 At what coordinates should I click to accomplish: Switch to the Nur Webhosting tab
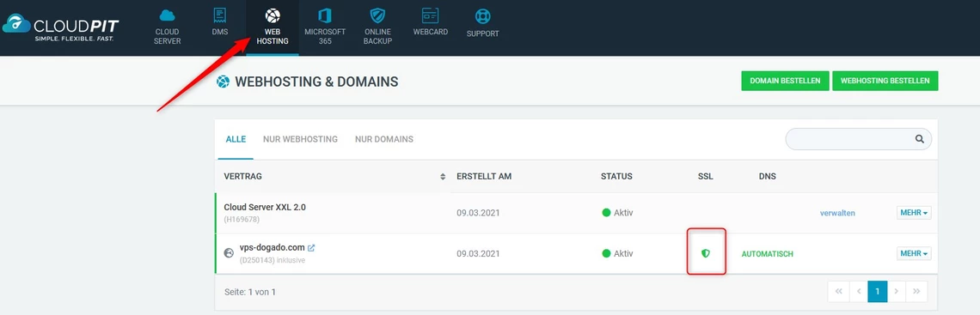[x=300, y=139]
